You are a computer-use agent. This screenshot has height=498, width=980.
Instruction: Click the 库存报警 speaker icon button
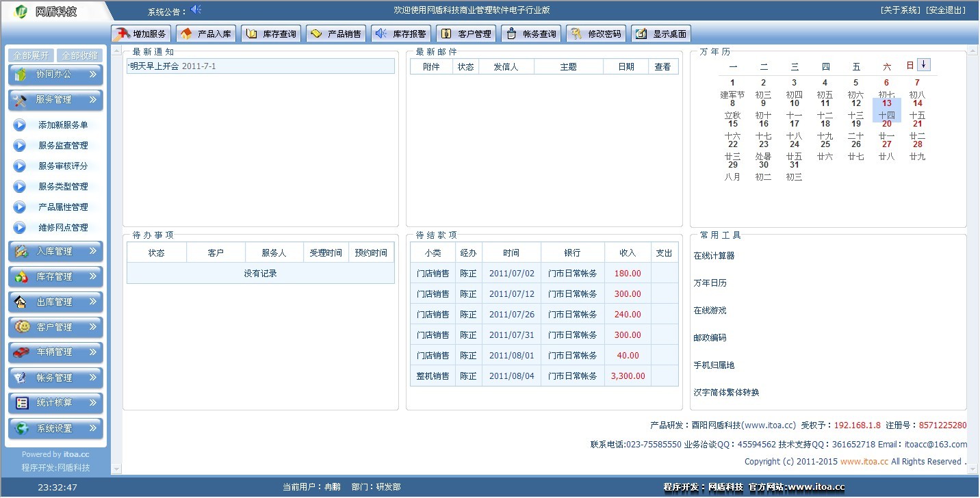(401, 34)
